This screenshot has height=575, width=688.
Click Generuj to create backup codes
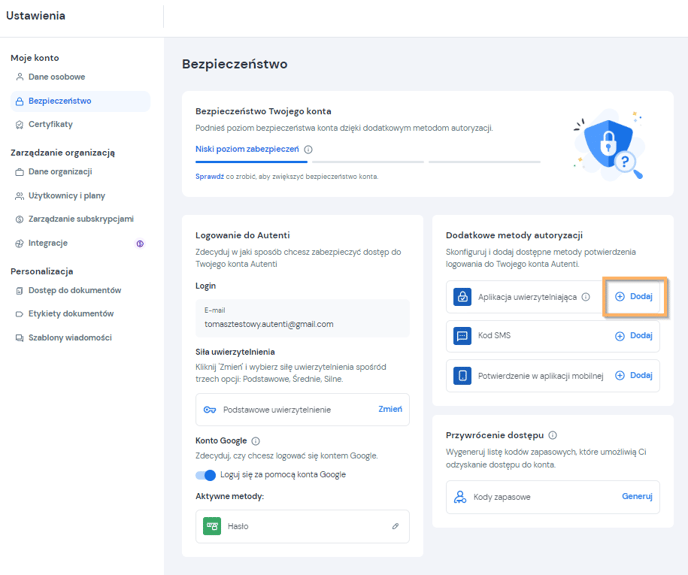pos(637,496)
